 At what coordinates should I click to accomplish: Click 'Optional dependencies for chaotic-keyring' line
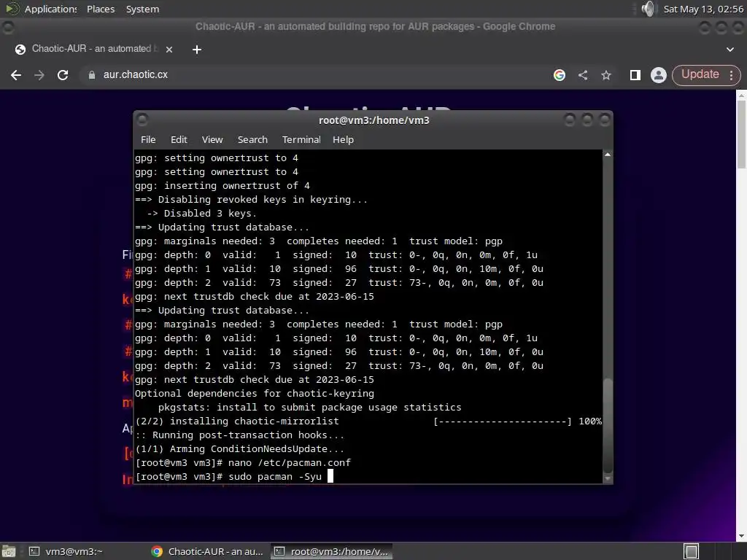click(255, 394)
